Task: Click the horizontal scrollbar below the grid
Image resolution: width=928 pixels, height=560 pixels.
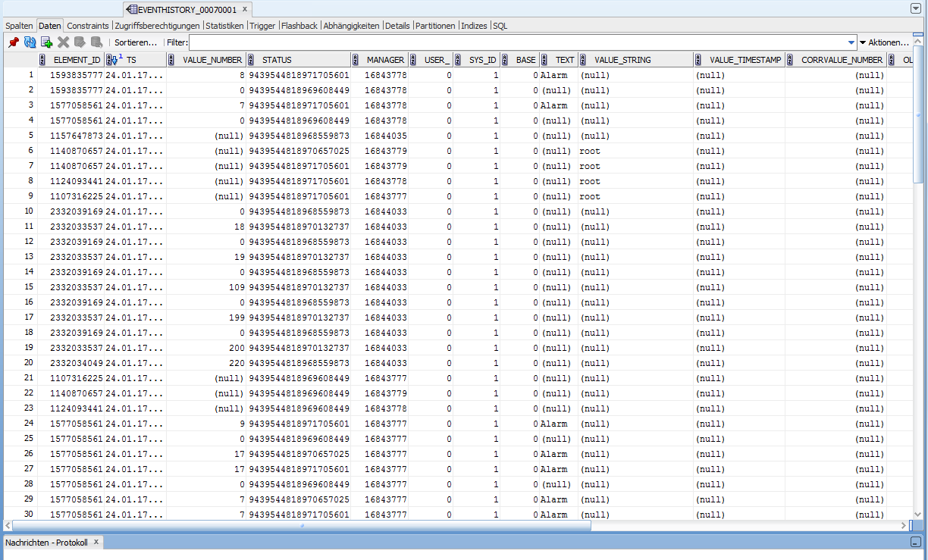Action: [x=302, y=525]
